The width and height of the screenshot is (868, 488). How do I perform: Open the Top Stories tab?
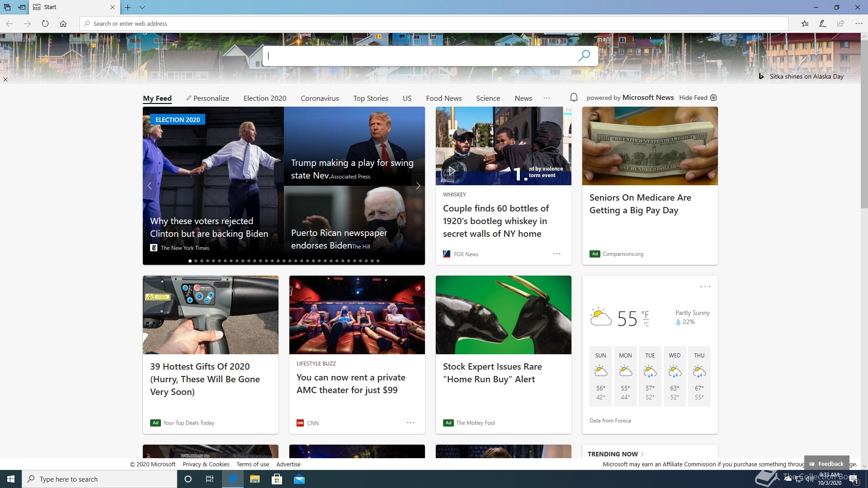point(371,98)
